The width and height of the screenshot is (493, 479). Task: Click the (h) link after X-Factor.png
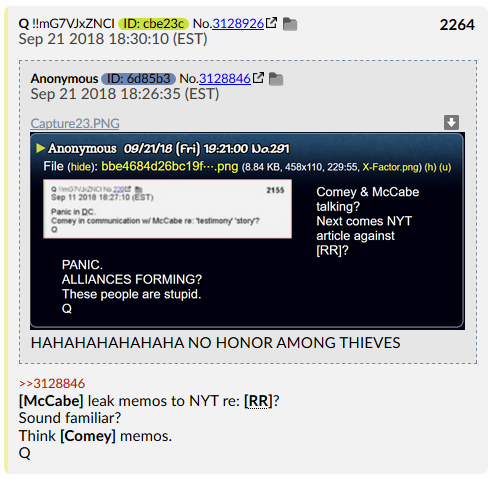430,167
